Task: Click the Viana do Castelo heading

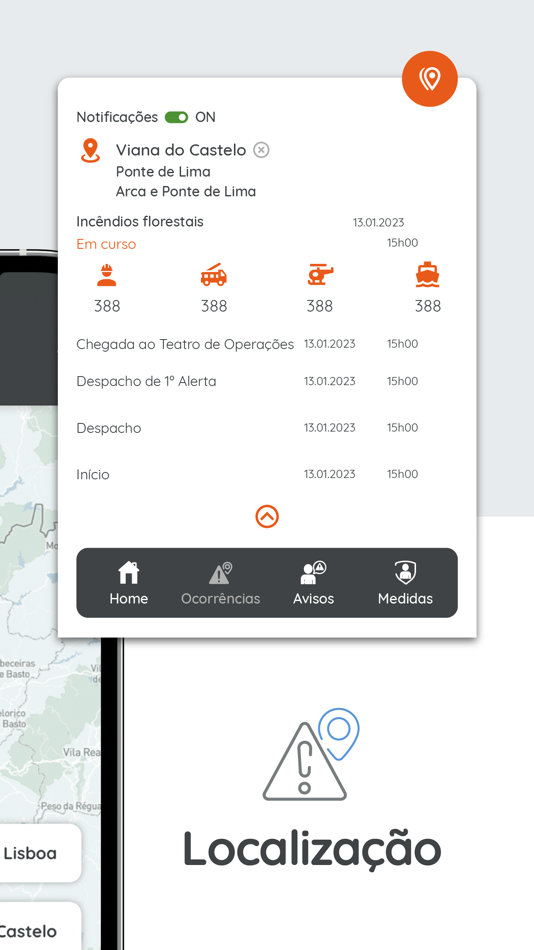Action: pyautogui.click(x=181, y=150)
